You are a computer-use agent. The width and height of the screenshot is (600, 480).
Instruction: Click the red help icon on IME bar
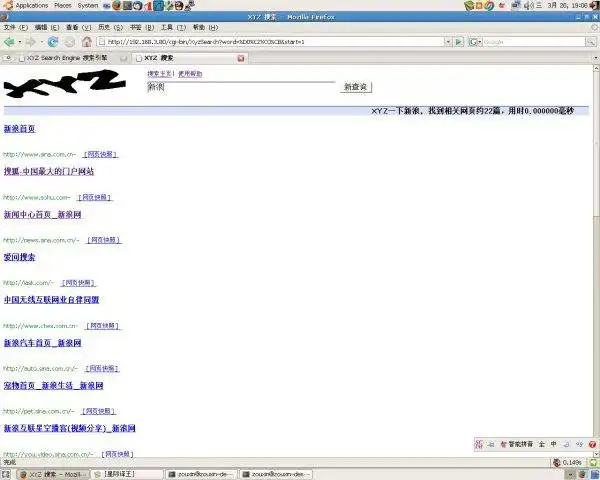click(592, 444)
